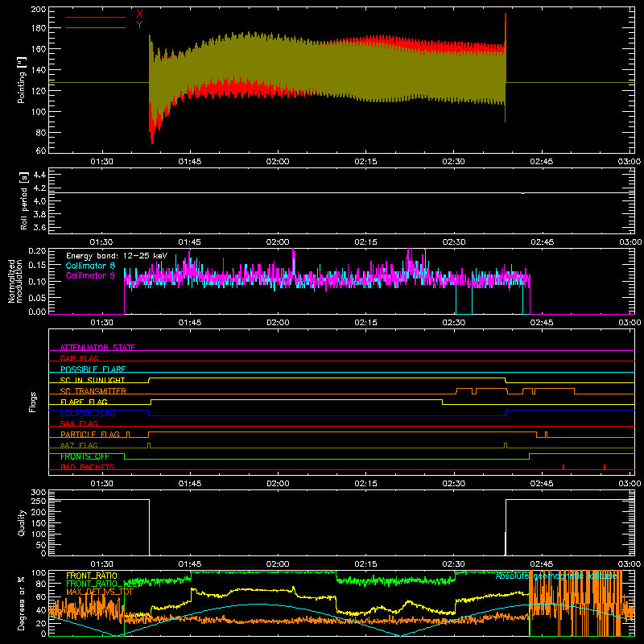Click the 02:45 tick under Flags plot
Image resolution: width=644 pixels, height=644 pixels.
click(542, 484)
